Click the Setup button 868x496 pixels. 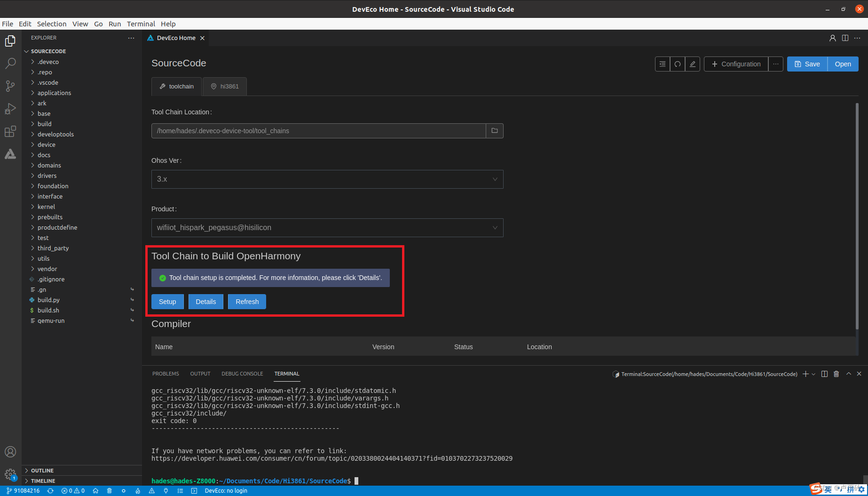pyautogui.click(x=167, y=302)
